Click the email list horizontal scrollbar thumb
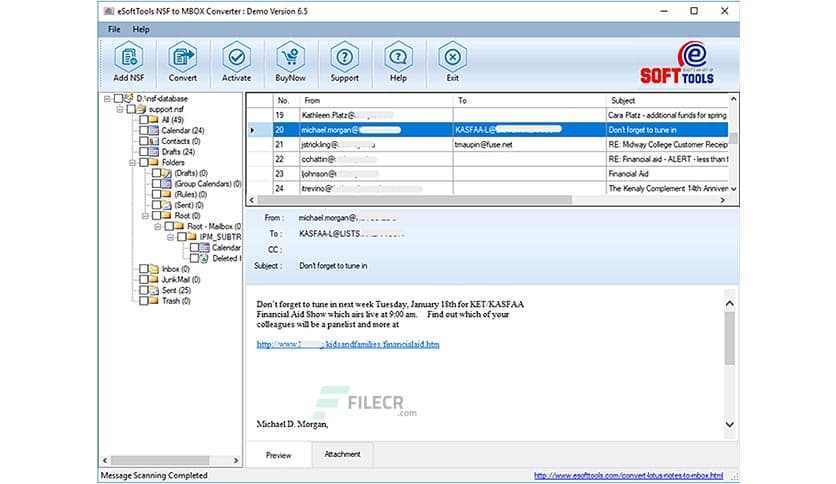 click(414, 200)
